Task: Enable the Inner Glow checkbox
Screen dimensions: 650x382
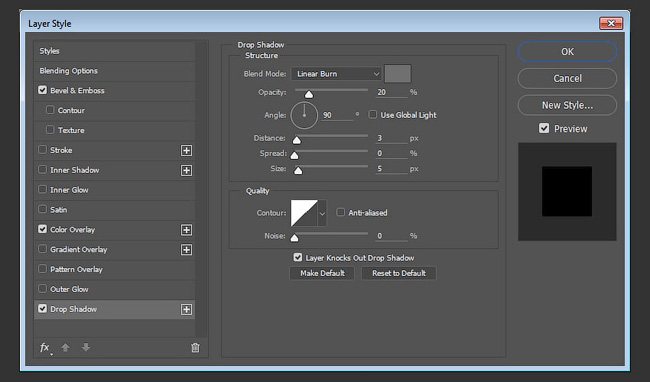Action: [x=42, y=189]
